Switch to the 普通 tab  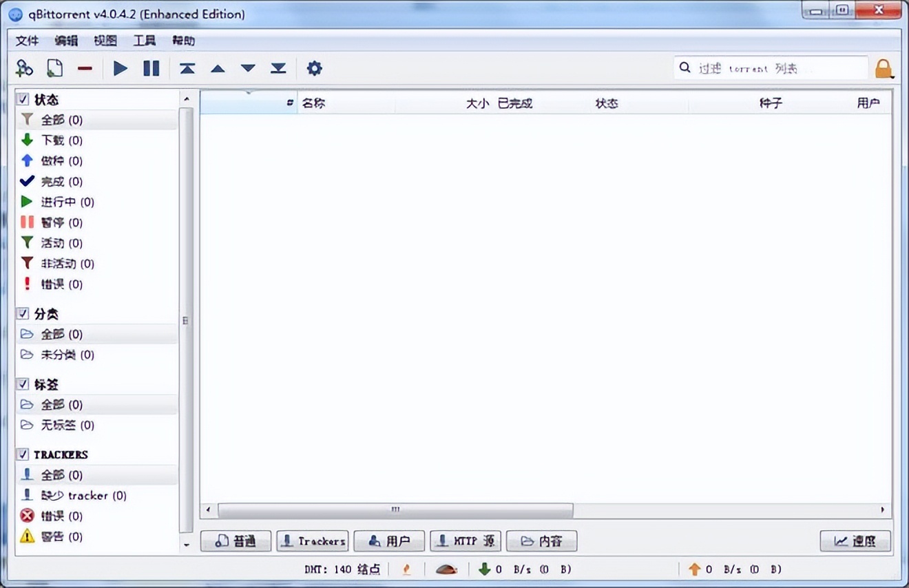236,541
